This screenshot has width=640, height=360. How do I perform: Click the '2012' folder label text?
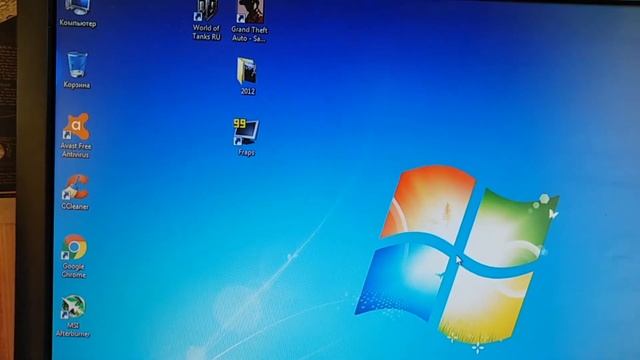(x=248, y=91)
